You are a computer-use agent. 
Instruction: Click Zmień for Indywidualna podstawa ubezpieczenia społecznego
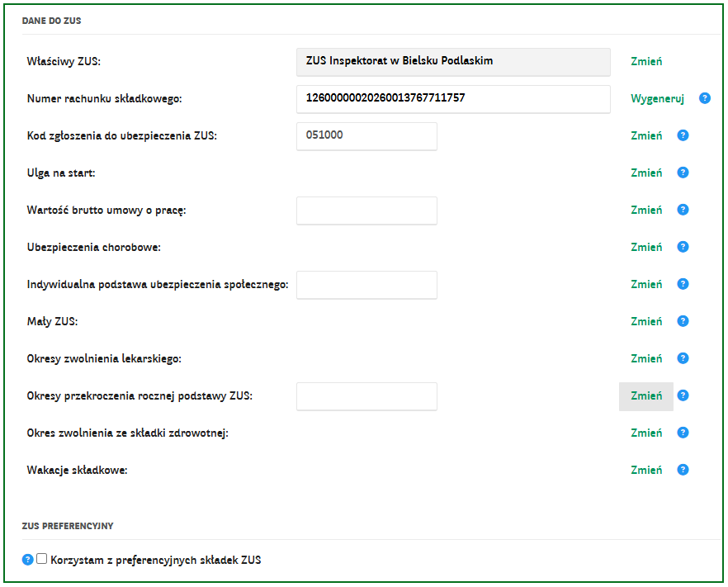coord(646,284)
